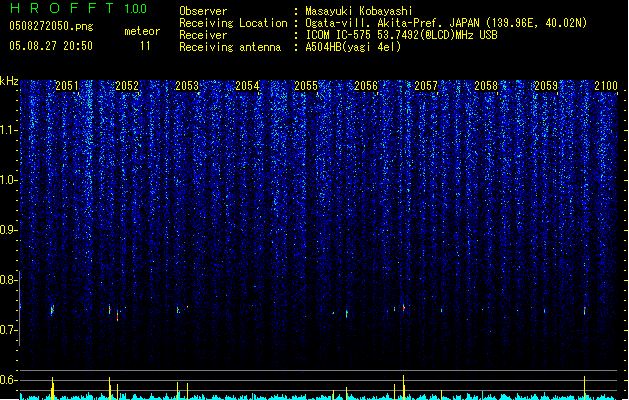The height and width of the screenshot is (400, 629).
Task: Click the yellow power spike before 2100
Action: pyautogui.click(x=584, y=388)
